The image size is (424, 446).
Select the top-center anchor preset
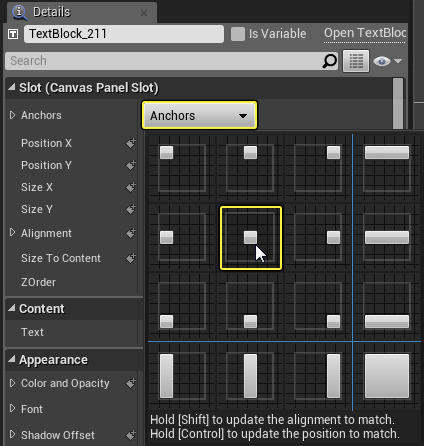coord(250,167)
